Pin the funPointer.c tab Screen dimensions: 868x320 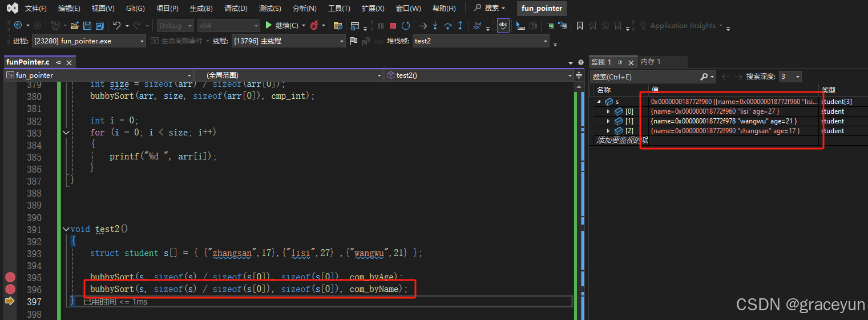[x=58, y=62]
